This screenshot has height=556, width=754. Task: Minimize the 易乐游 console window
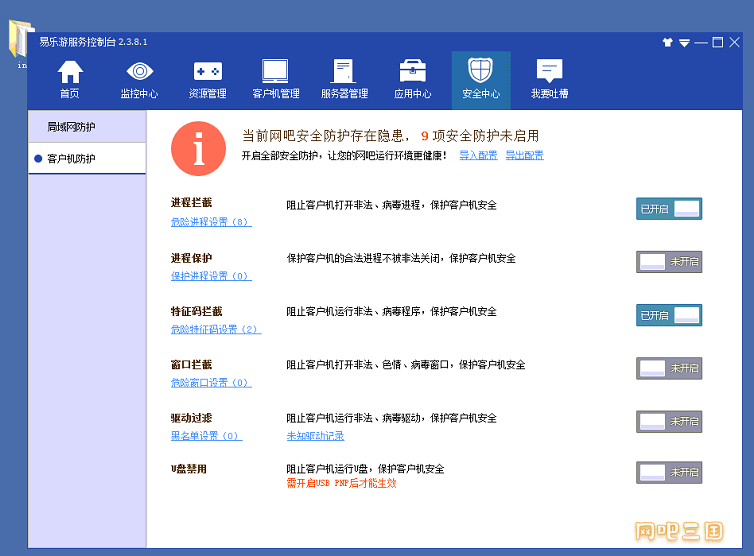[701, 43]
